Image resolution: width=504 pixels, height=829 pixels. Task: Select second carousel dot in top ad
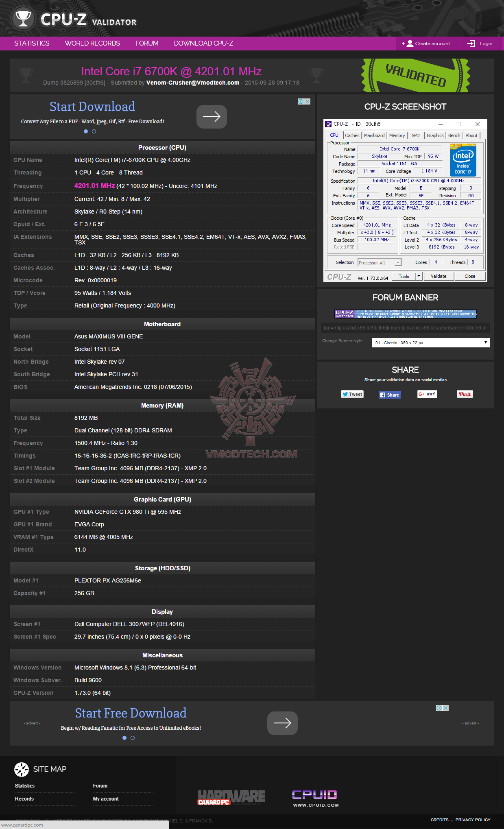point(94,131)
